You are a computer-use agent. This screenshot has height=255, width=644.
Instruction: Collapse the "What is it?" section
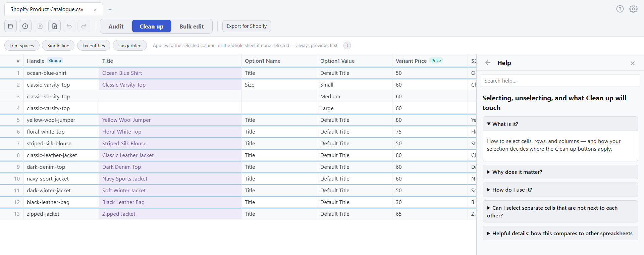560,124
